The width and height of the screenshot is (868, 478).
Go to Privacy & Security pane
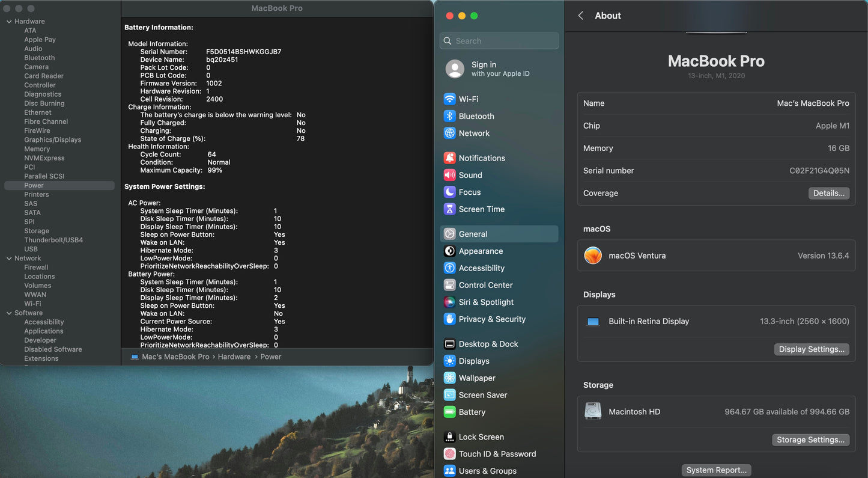click(492, 319)
